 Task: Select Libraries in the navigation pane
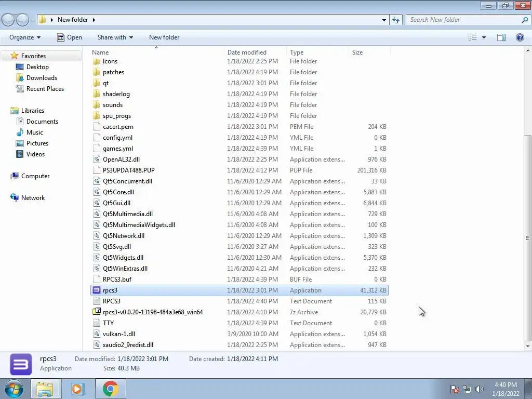point(33,111)
